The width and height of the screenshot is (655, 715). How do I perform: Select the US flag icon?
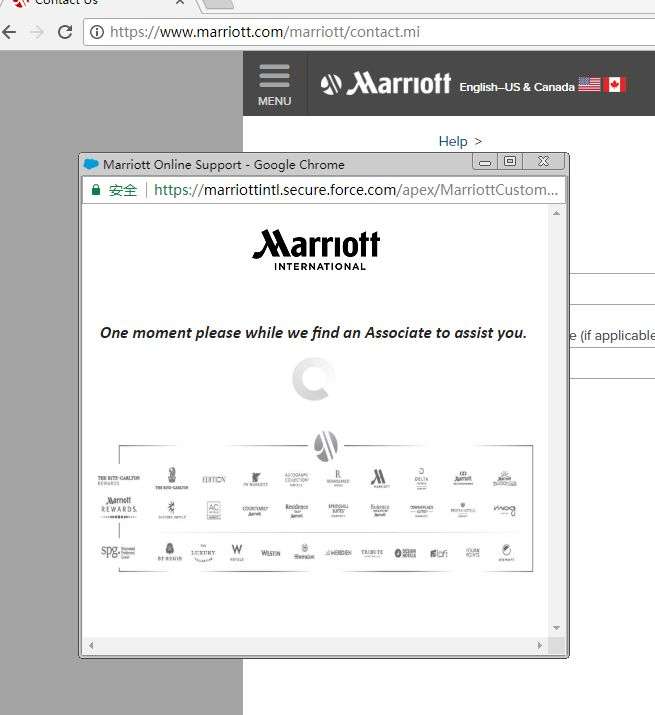pyautogui.click(x=589, y=84)
